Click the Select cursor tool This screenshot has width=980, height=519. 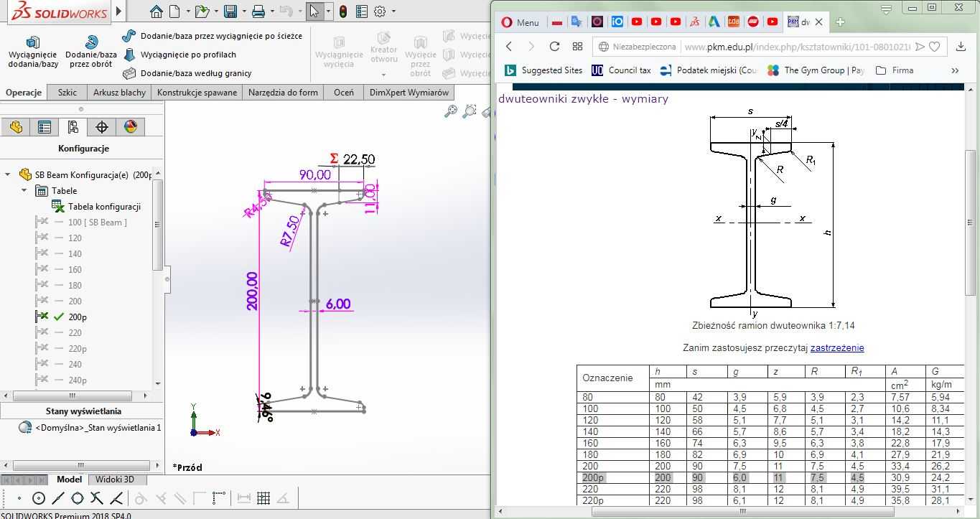click(x=314, y=11)
